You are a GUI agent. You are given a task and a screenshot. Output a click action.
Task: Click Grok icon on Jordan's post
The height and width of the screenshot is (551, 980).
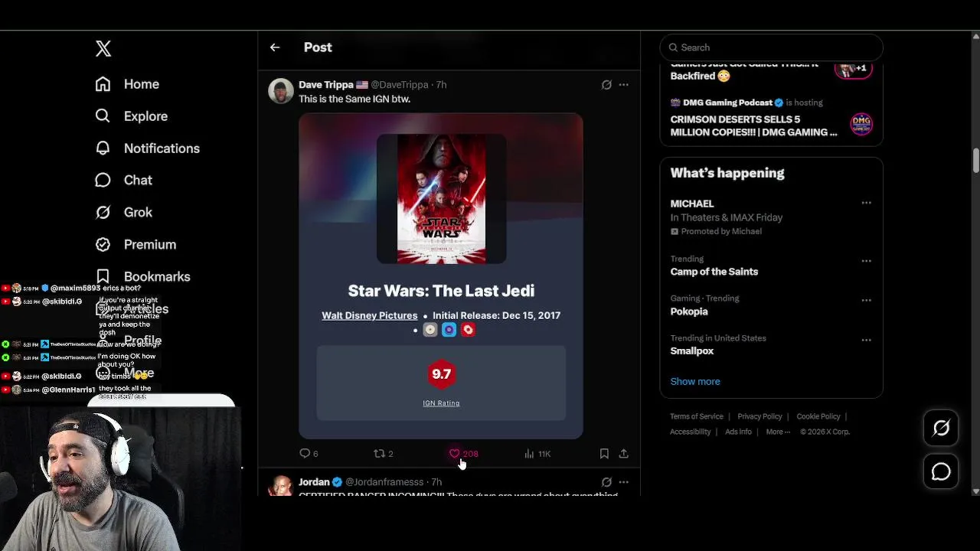(x=606, y=482)
